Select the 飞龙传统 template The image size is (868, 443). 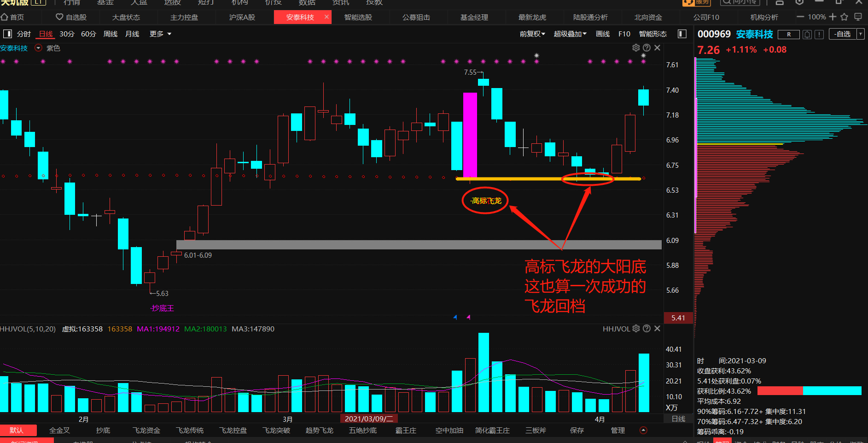(190, 430)
